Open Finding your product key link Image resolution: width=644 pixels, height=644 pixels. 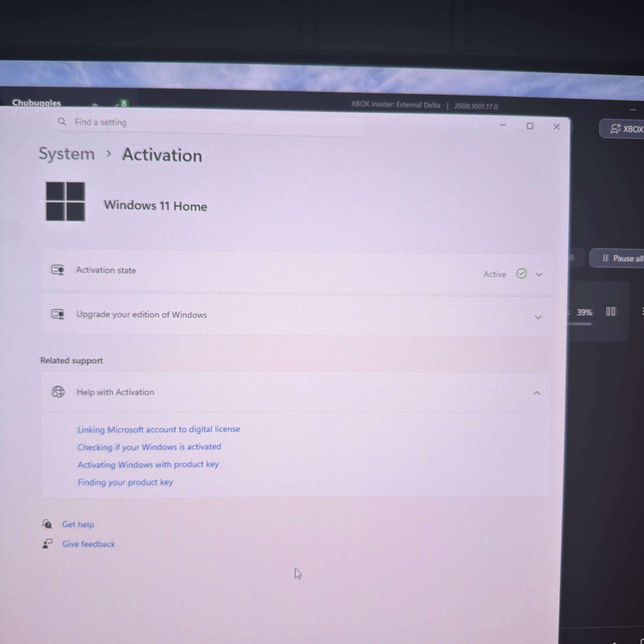125,482
